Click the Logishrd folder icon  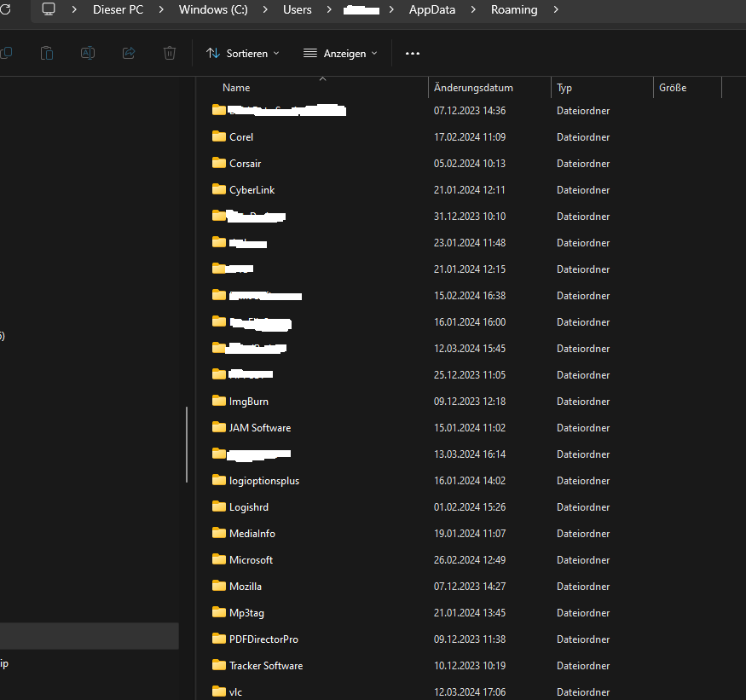pyautogui.click(x=219, y=506)
